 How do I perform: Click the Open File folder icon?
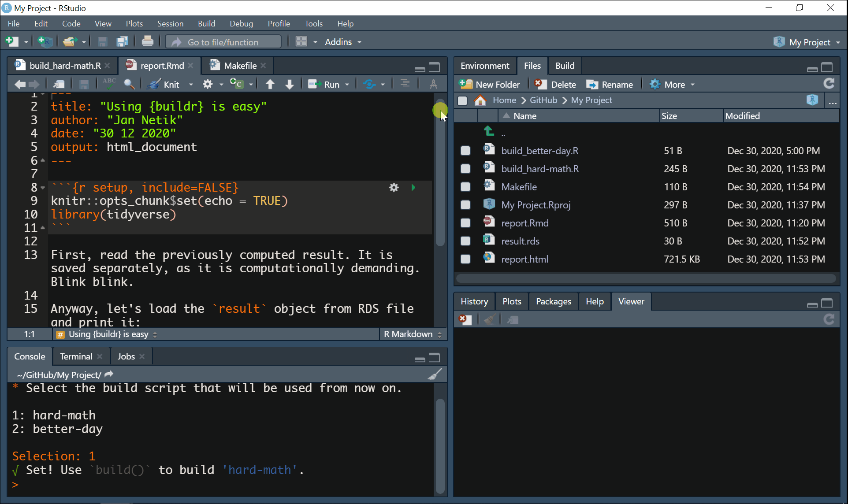coord(70,42)
